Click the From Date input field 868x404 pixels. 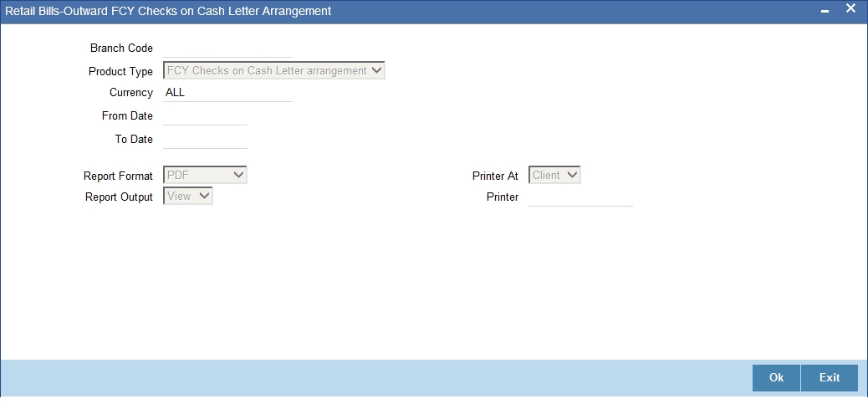point(206,115)
